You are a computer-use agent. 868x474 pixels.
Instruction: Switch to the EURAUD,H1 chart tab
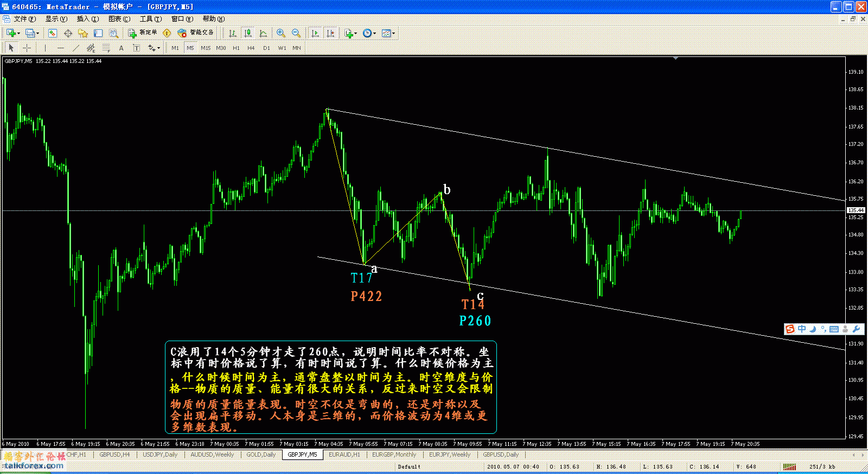coord(344,454)
